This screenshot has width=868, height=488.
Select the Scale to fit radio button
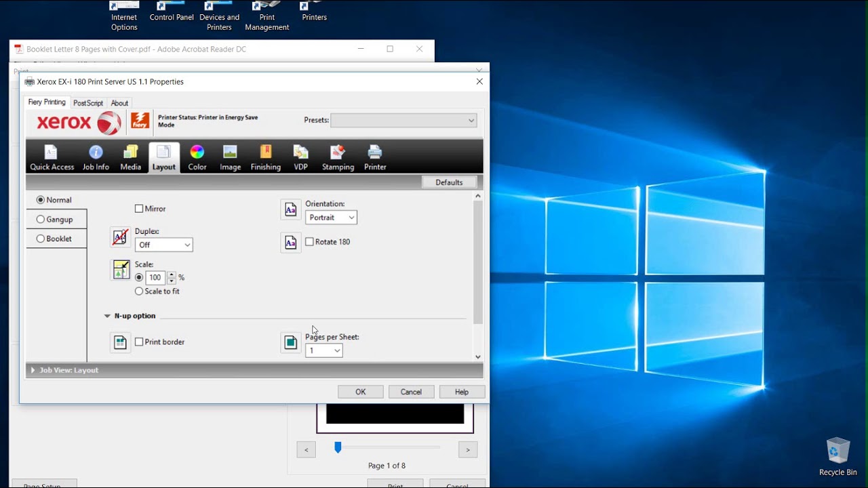[x=139, y=291]
